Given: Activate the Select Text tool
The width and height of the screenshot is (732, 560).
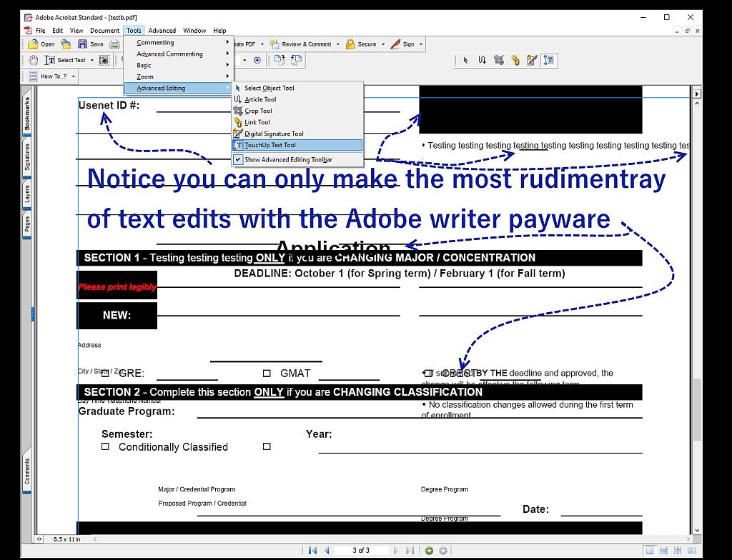Looking at the screenshot, I should [x=65, y=60].
